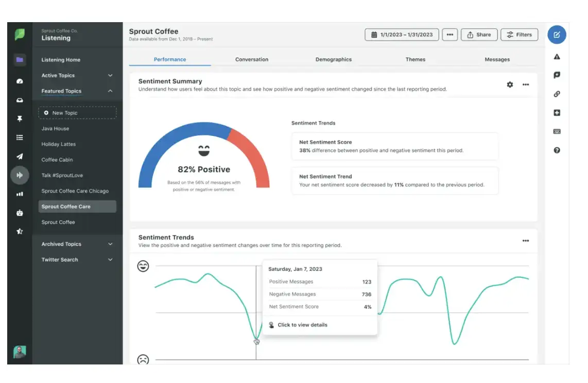The height and width of the screenshot is (383, 588).
Task: Click the happy face icon on chart axis
Action: [143, 266]
